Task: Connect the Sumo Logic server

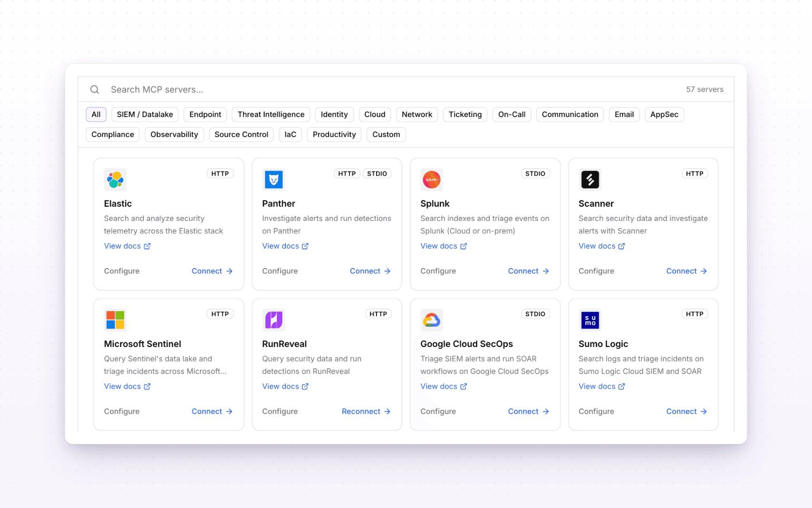Action: (x=686, y=411)
